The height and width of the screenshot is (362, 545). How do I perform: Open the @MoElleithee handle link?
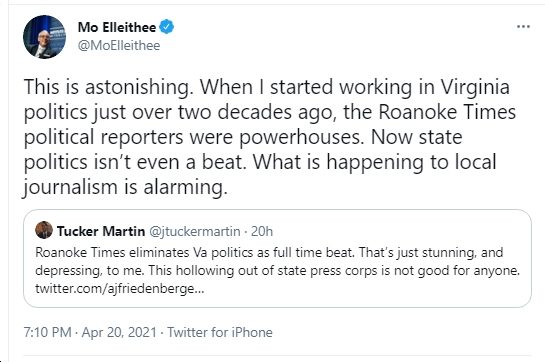(x=119, y=46)
